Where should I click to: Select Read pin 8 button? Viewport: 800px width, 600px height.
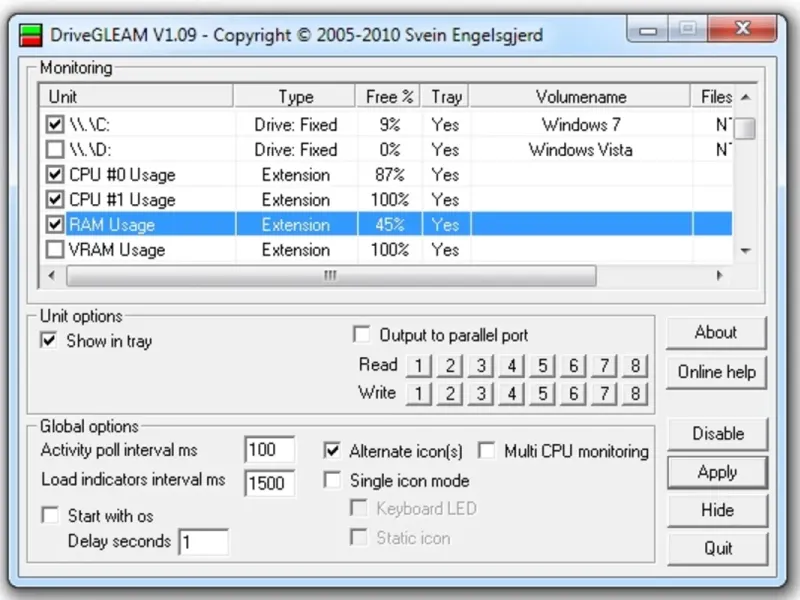[x=635, y=366]
